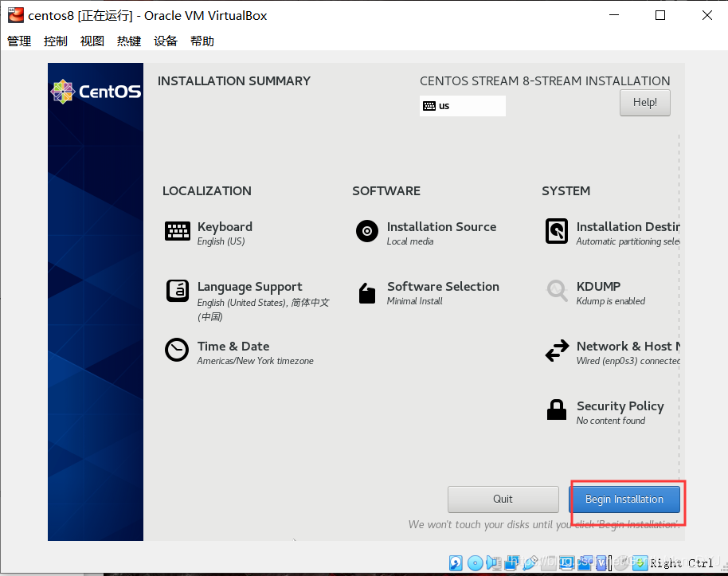728x576 pixels.
Task: Open Time & Date timezone setting
Action: point(239,353)
